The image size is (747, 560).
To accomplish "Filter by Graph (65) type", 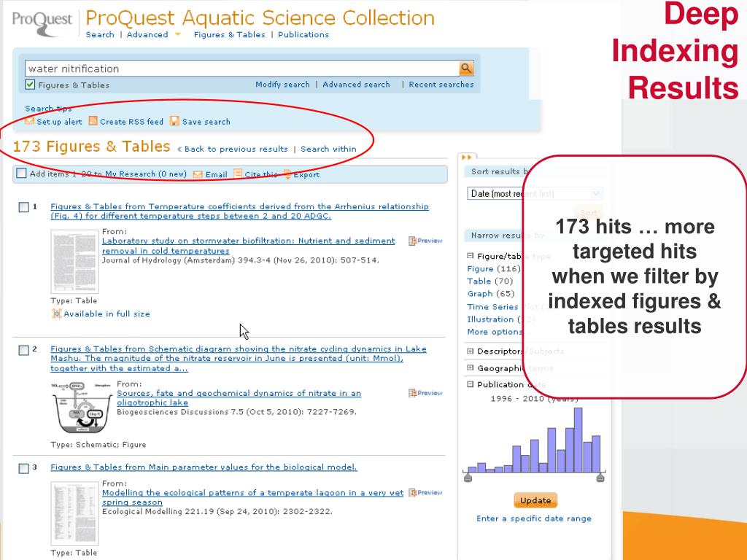I will click(x=480, y=294).
